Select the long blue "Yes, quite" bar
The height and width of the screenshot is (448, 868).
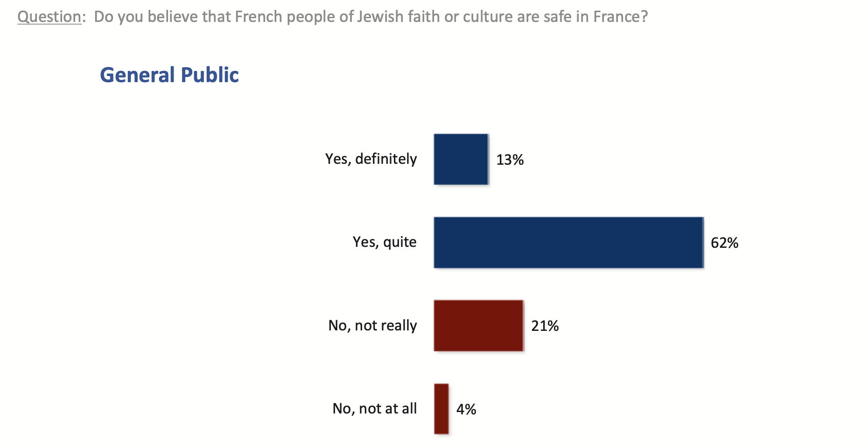click(x=568, y=242)
